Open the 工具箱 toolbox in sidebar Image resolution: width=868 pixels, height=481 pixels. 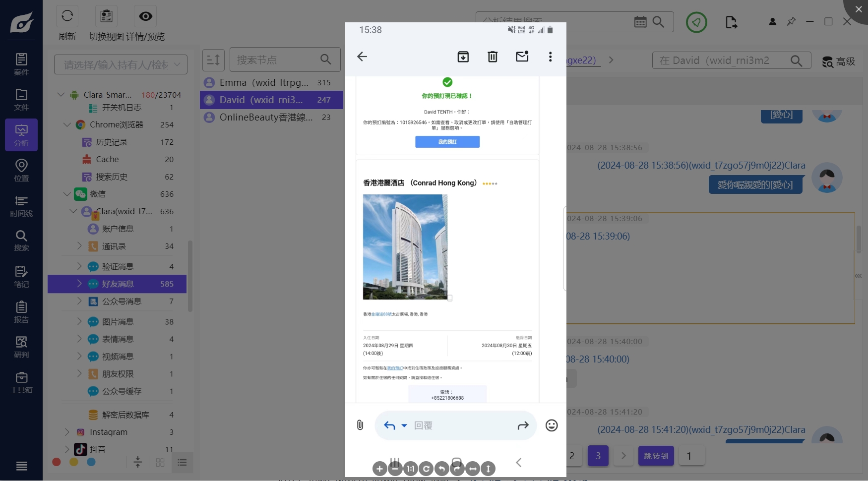point(21,382)
